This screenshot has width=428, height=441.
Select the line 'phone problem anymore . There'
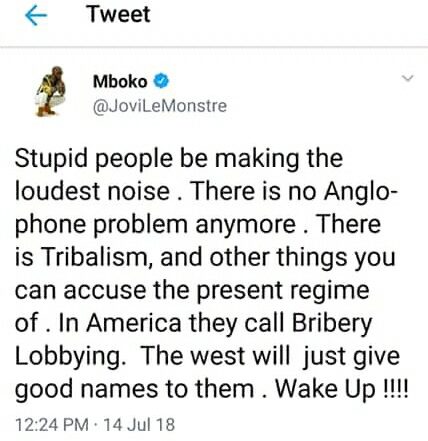click(x=198, y=225)
